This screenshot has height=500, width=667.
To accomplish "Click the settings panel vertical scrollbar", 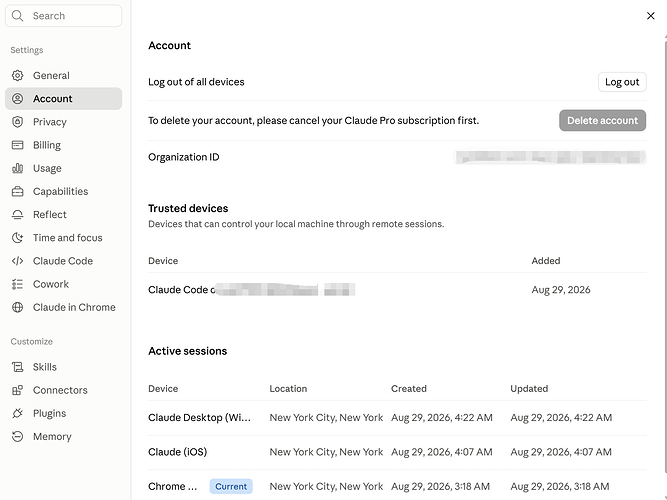I will pyautogui.click(x=665, y=255).
